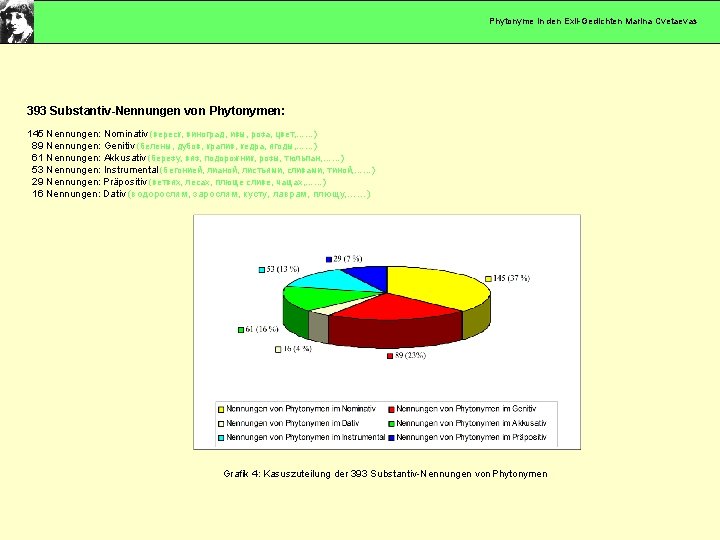Click the data label '89 (23%)'
Viewport: 720px width, 540px height.
411,355
